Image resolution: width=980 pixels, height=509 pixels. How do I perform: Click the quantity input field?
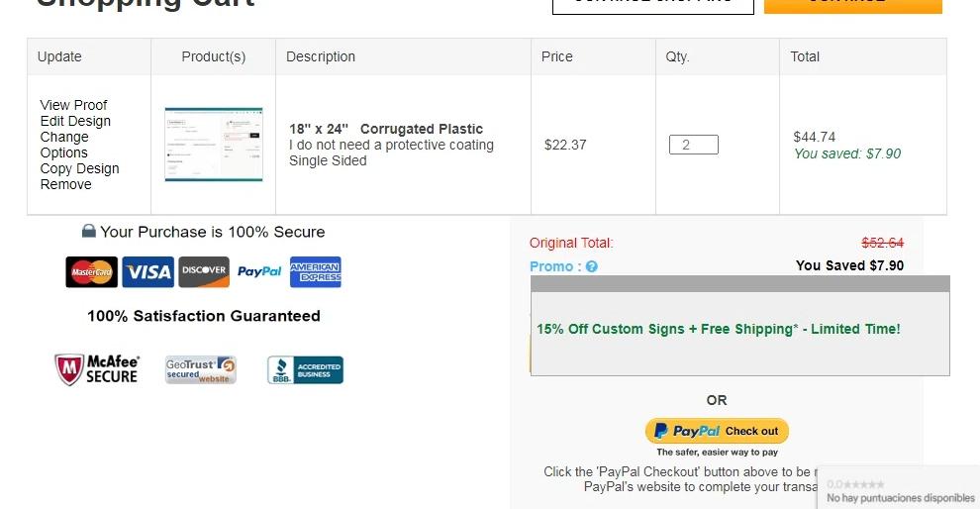693,145
